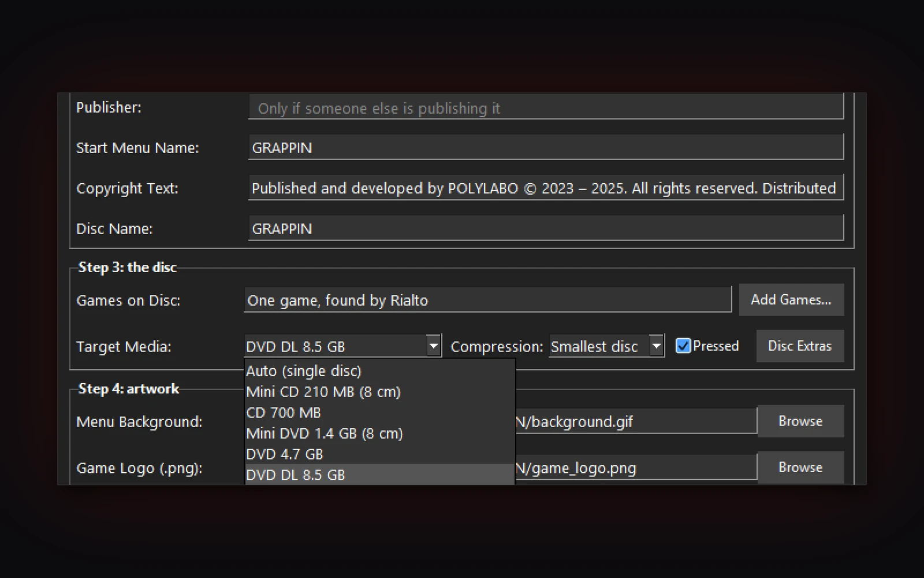Select DVD DL 8.5 GB list entry
This screenshot has width=924, height=578.
(x=379, y=475)
